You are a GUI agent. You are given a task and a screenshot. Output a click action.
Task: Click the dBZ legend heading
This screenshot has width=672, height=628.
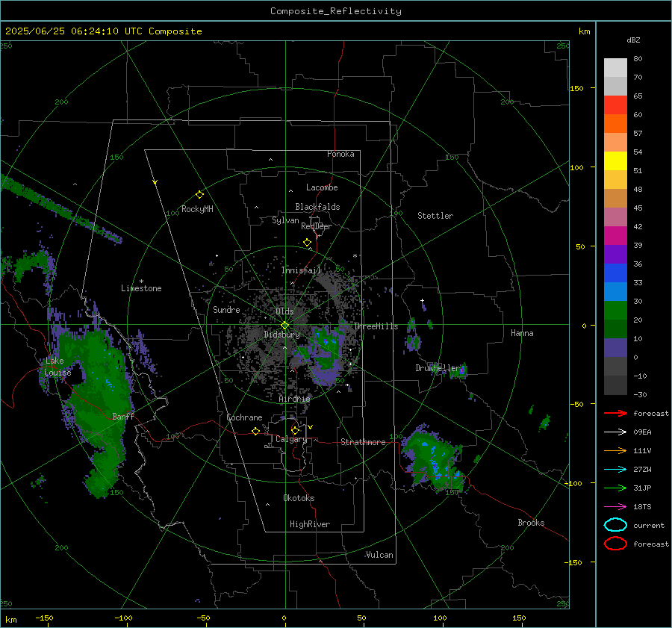point(633,40)
